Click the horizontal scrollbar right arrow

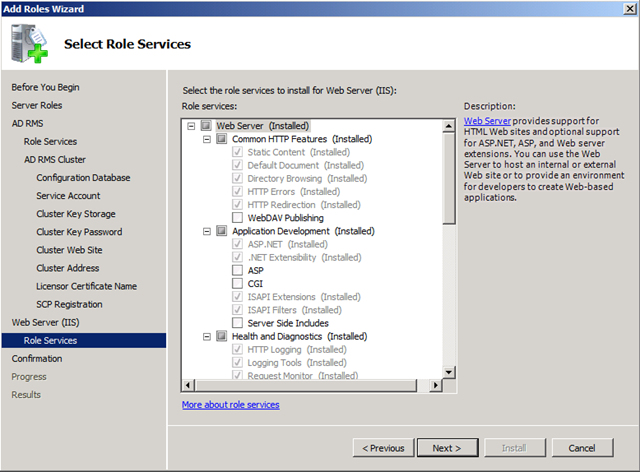tap(436, 385)
